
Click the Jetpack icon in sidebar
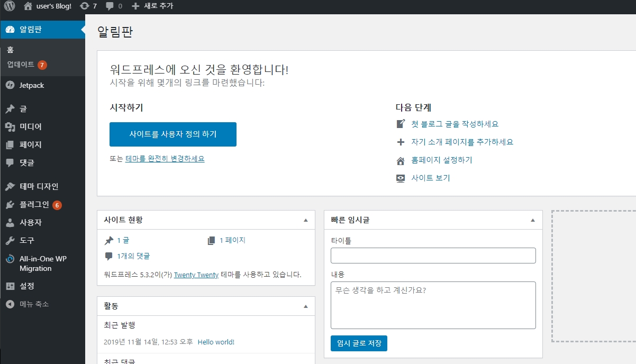(x=10, y=85)
